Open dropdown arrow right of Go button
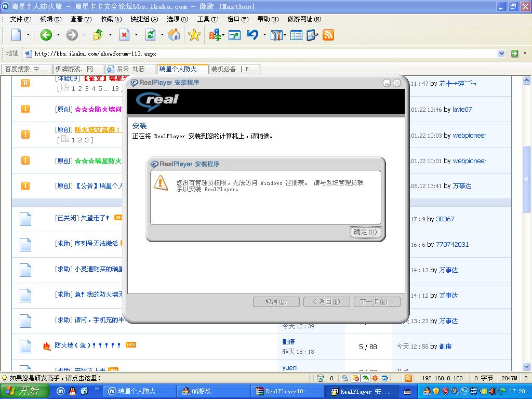This screenshot has height=399, width=532. [x=525, y=54]
